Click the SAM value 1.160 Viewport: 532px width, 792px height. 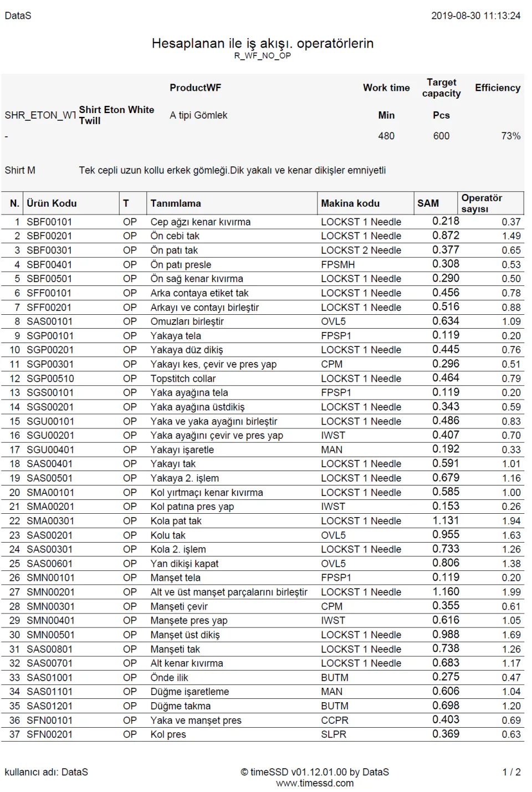446,591
